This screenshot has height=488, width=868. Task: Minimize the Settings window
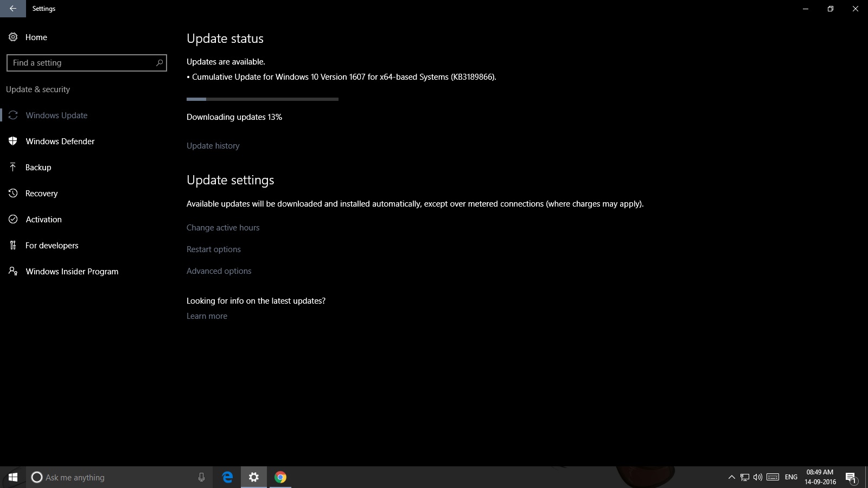point(806,9)
